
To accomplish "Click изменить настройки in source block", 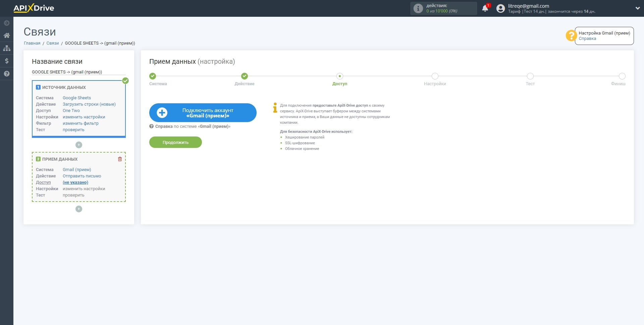I will 84,117.
